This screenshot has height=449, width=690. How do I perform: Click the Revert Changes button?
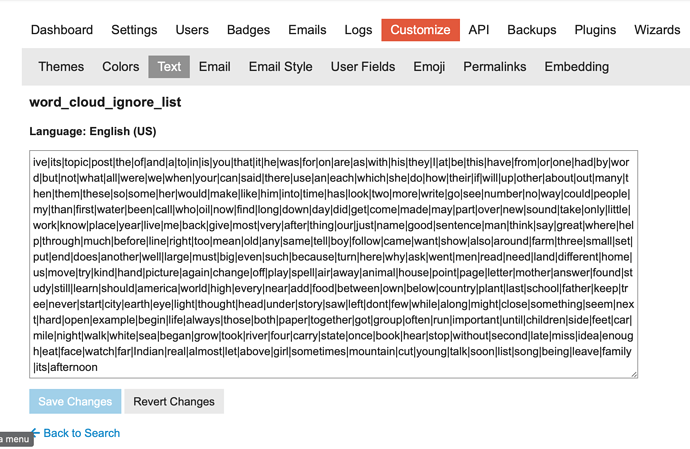(x=174, y=401)
